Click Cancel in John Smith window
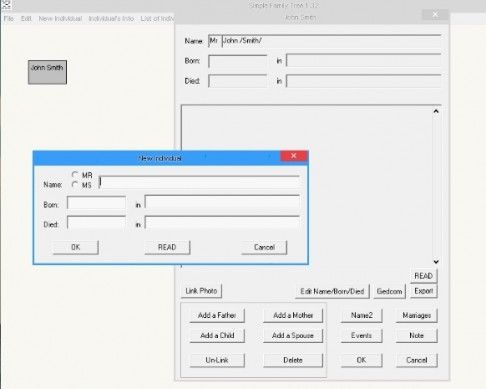Screen dimensions: 486x389 tap(417, 360)
